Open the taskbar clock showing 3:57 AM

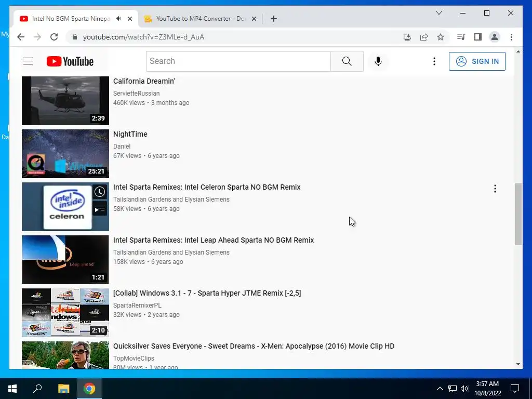pos(487,389)
